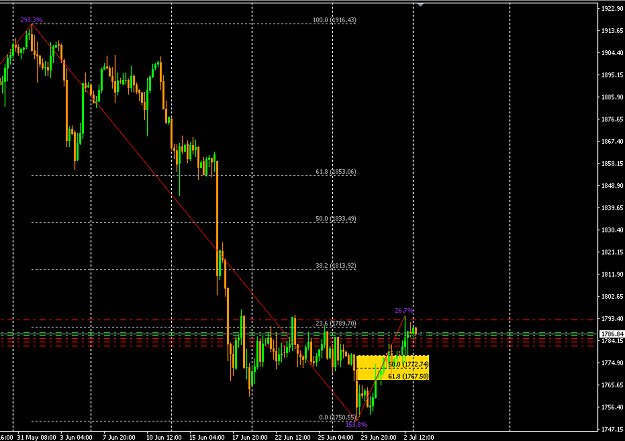This screenshot has width=625, height=441.
Task: Click the 1848.90 price scale value
Action: click(612, 185)
